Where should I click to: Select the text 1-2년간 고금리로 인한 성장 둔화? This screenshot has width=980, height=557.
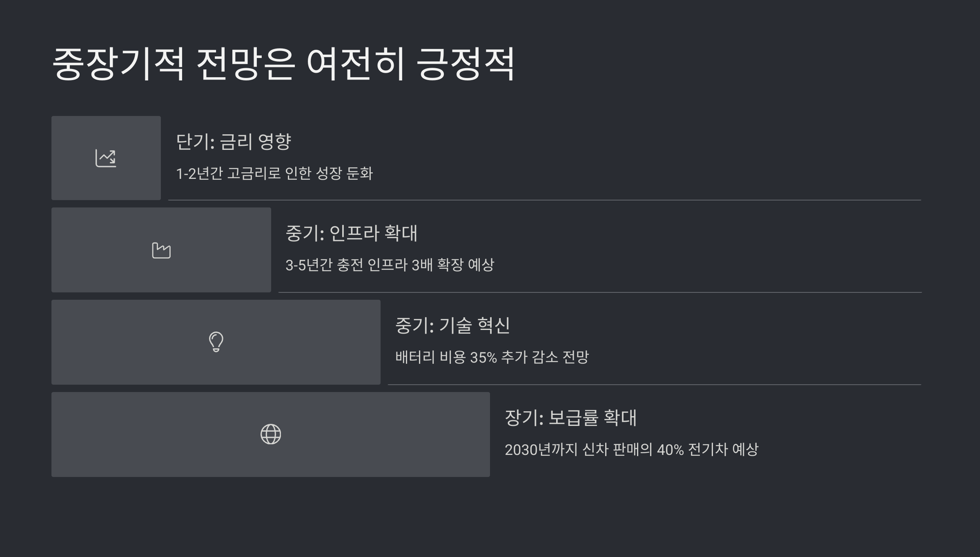pos(274,174)
